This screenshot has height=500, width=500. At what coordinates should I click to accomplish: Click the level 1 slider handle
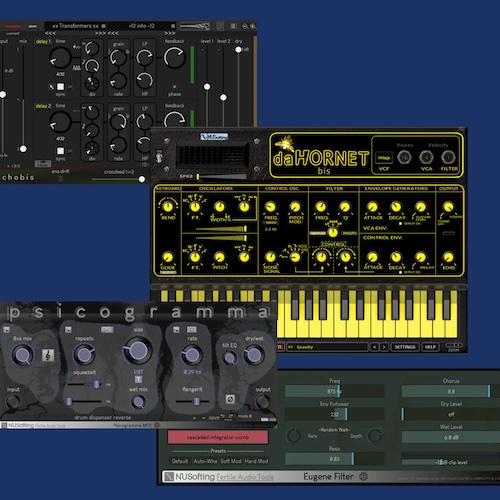click(207, 87)
